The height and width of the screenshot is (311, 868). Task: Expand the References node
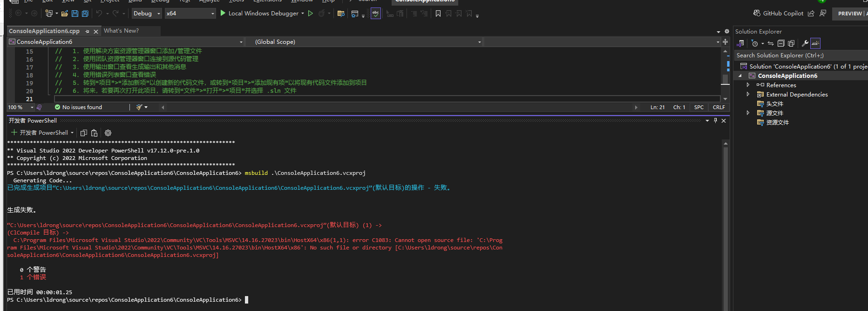click(x=748, y=85)
